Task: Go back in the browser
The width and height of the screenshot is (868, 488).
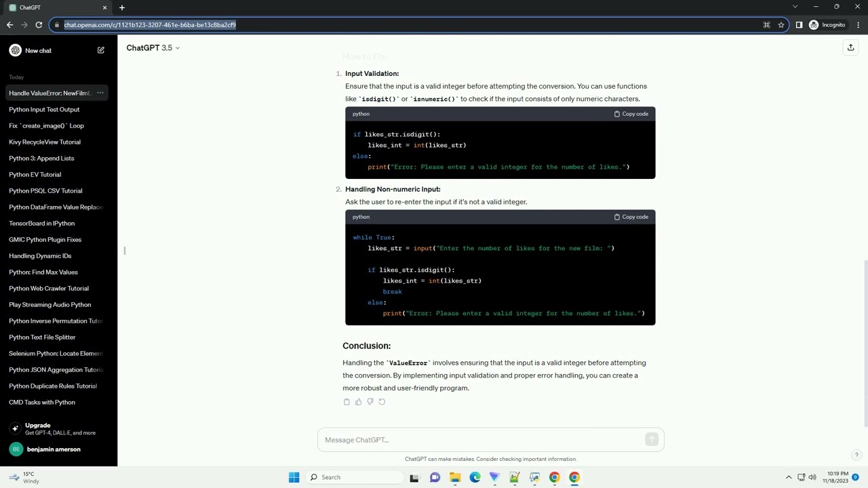Action: (9, 25)
